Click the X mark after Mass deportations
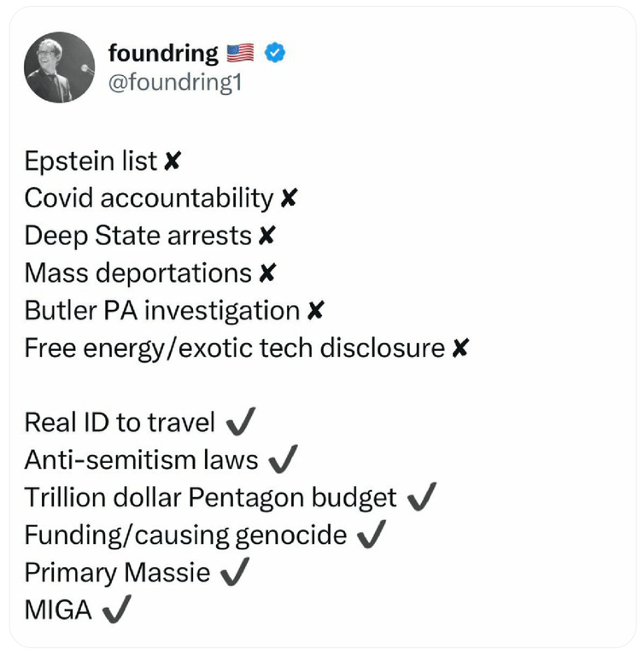 pyautogui.click(x=267, y=273)
